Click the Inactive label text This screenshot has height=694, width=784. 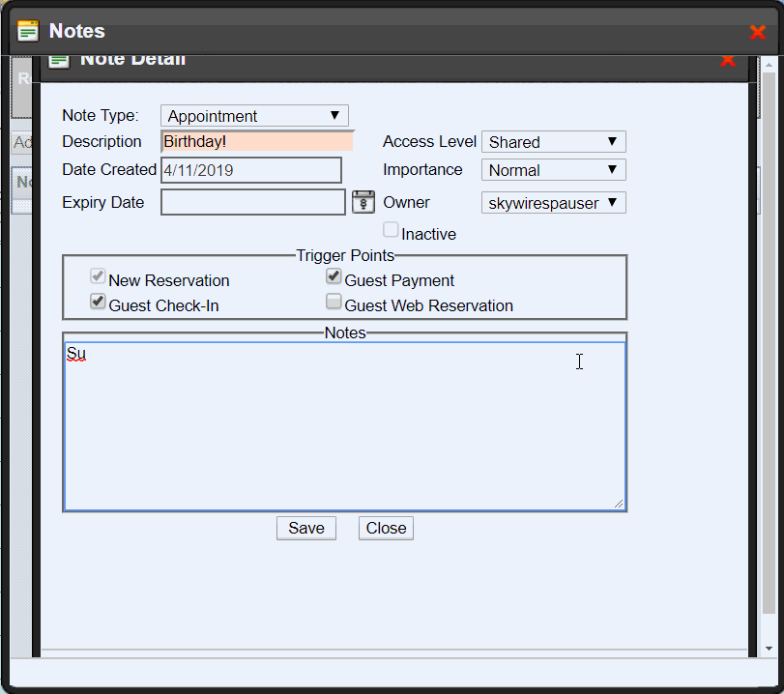(428, 234)
